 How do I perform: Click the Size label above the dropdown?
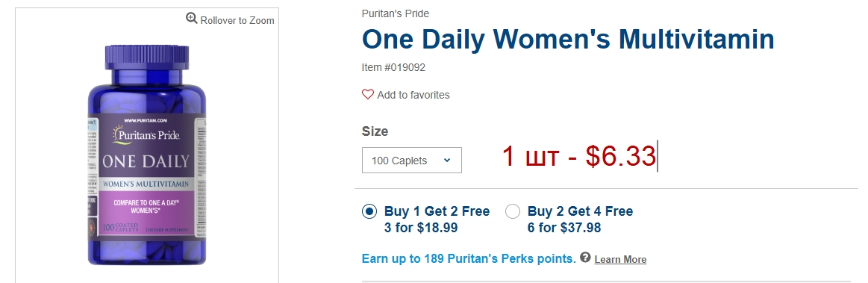tap(375, 131)
